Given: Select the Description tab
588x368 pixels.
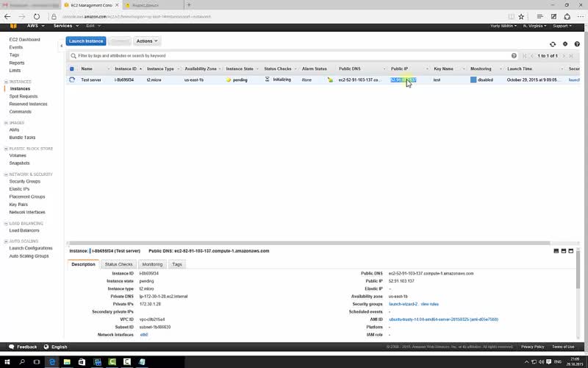Looking at the screenshot, I should [x=83, y=264].
